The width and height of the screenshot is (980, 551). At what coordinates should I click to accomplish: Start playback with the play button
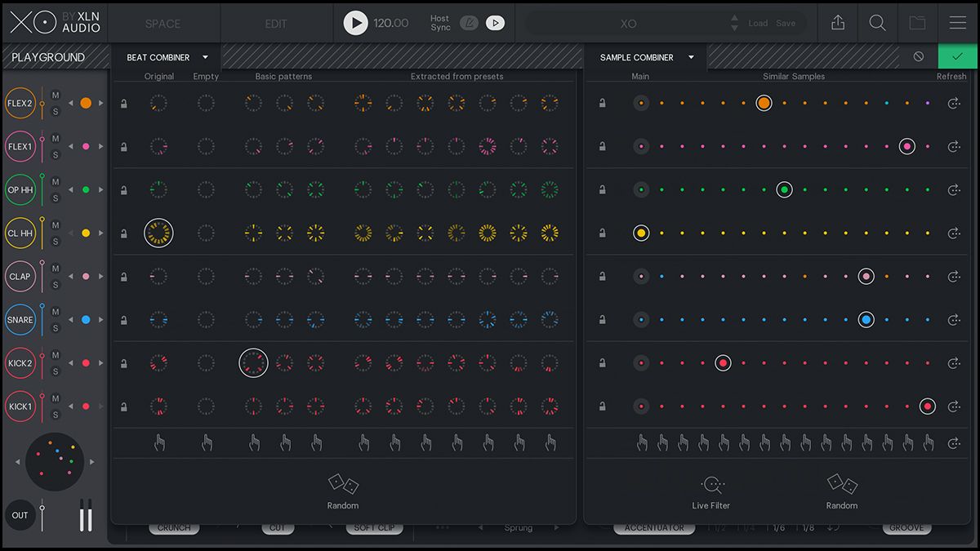click(355, 23)
